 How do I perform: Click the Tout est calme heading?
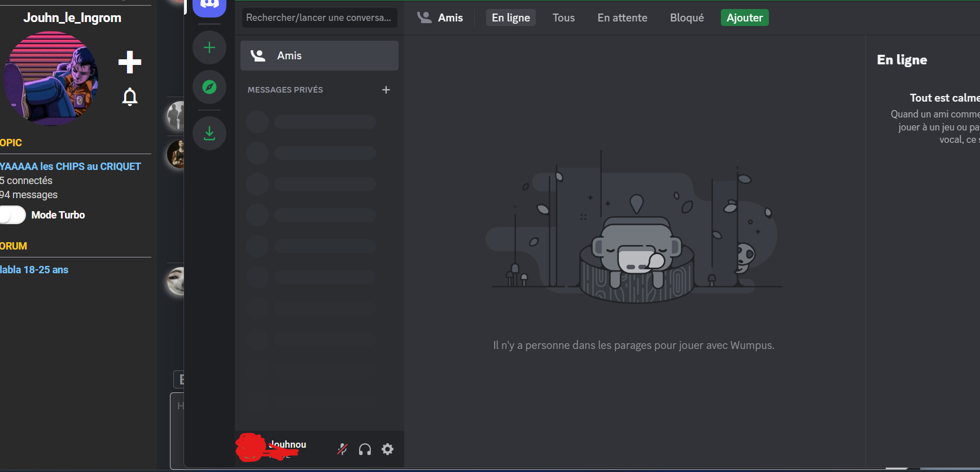click(x=944, y=98)
